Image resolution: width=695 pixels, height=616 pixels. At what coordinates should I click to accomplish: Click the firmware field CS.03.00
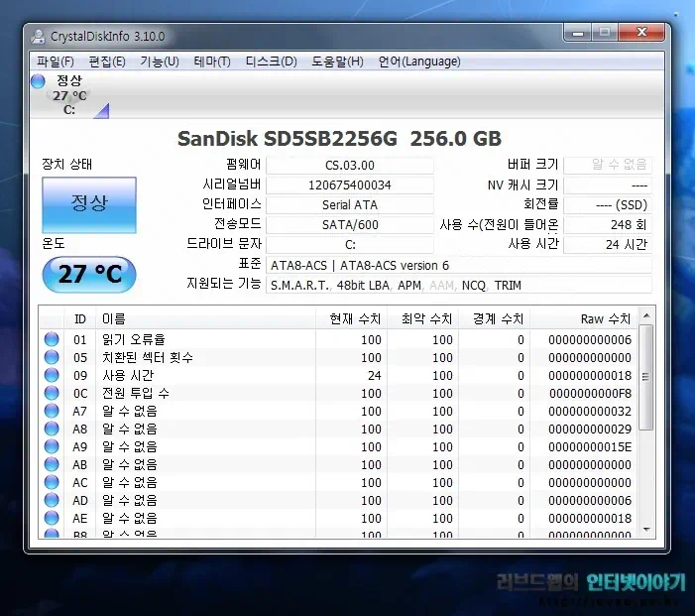(350, 166)
